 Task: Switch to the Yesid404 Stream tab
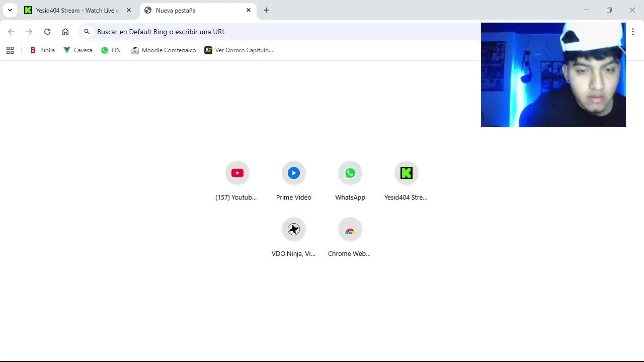point(78,10)
